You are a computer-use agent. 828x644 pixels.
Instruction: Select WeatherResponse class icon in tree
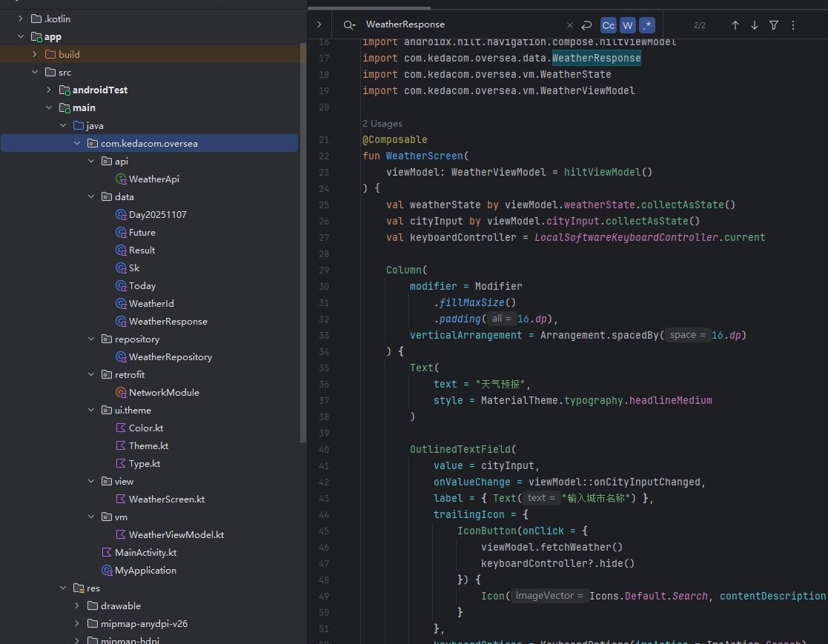[121, 322]
